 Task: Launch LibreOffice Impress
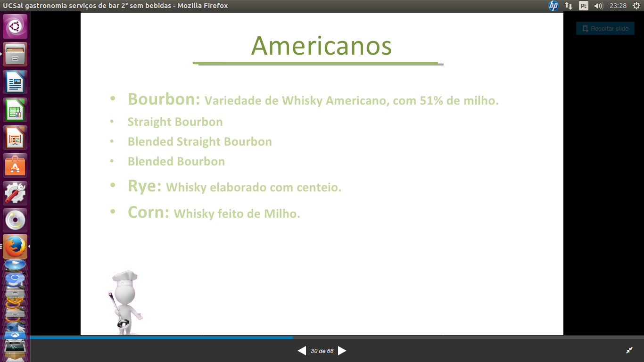(x=15, y=138)
